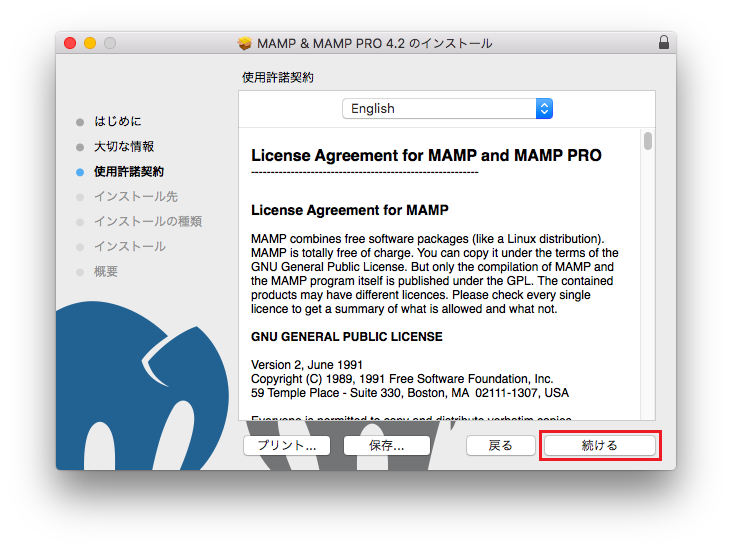Image resolution: width=732 pixels, height=550 pixels.
Task: Click the yellow minimize window button
Action: (90, 43)
